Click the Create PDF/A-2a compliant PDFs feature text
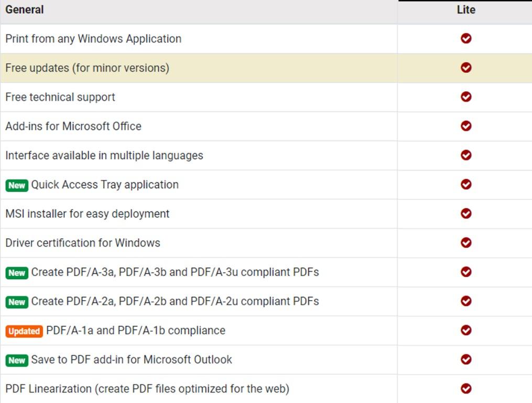The width and height of the screenshot is (532, 403). pyautogui.click(x=175, y=301)
